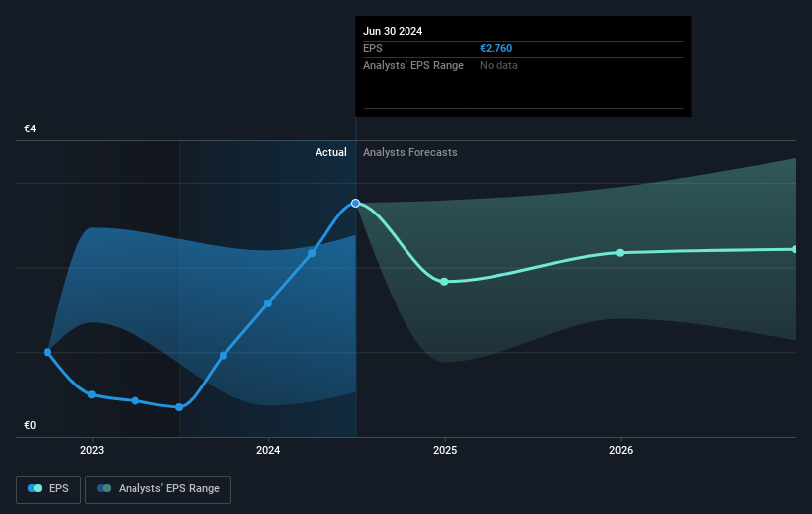Select the Jun 30 2024 highlighted EPS point
The height and width of the screenshot is (514, 812).
(355, 203)
